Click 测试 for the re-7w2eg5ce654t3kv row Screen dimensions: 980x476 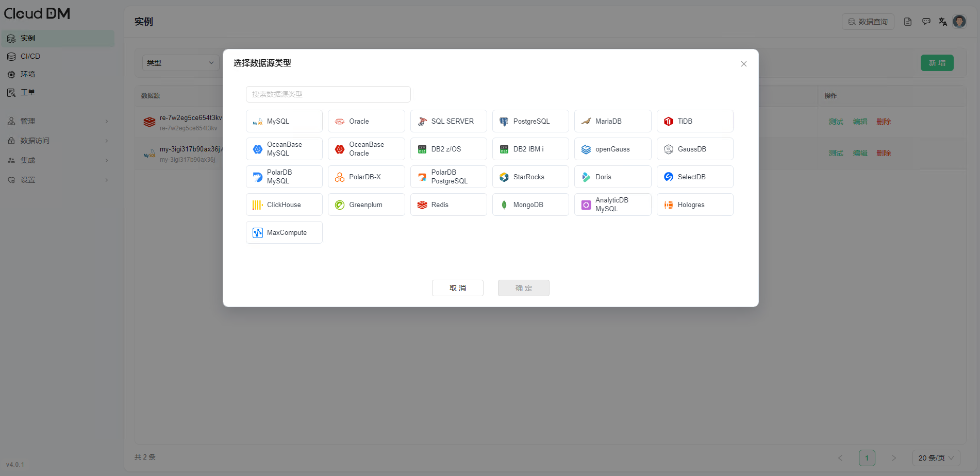coord(836,122)
